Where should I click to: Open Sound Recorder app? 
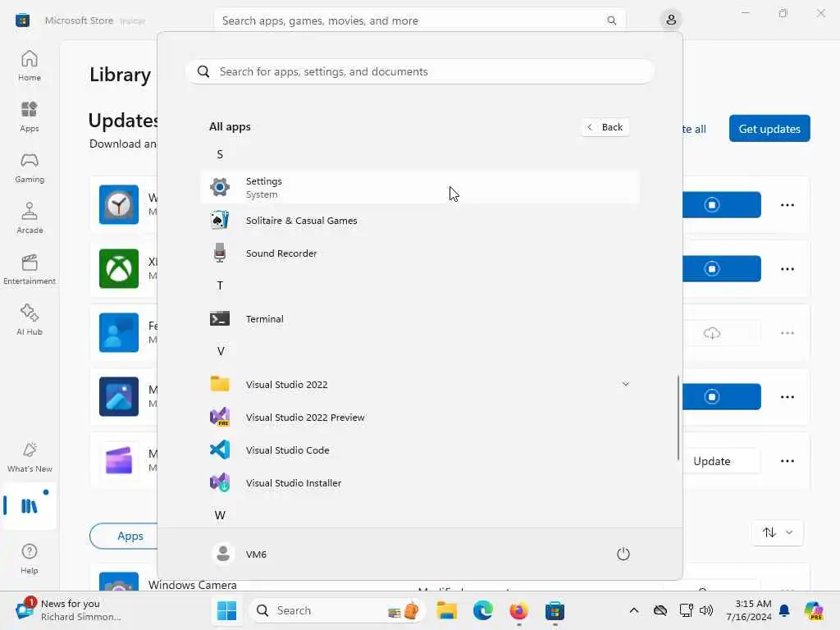coord(420,253)
